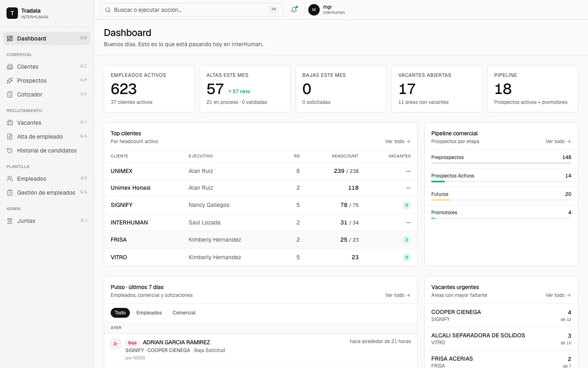Open the notifications bell icon

294,10
